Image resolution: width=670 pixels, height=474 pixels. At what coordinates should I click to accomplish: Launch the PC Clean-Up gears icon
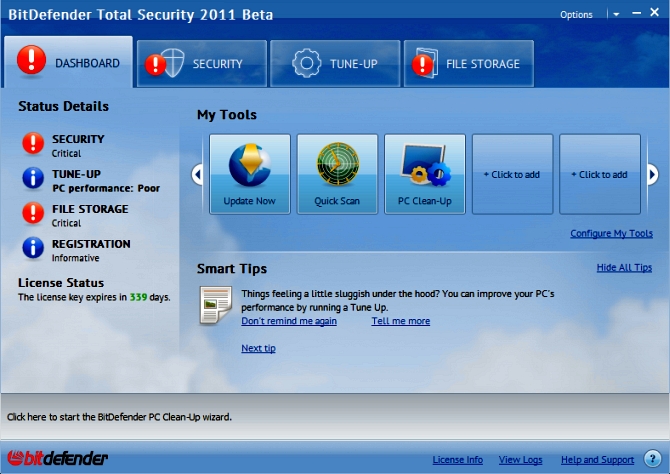click(x=426, y=165)
